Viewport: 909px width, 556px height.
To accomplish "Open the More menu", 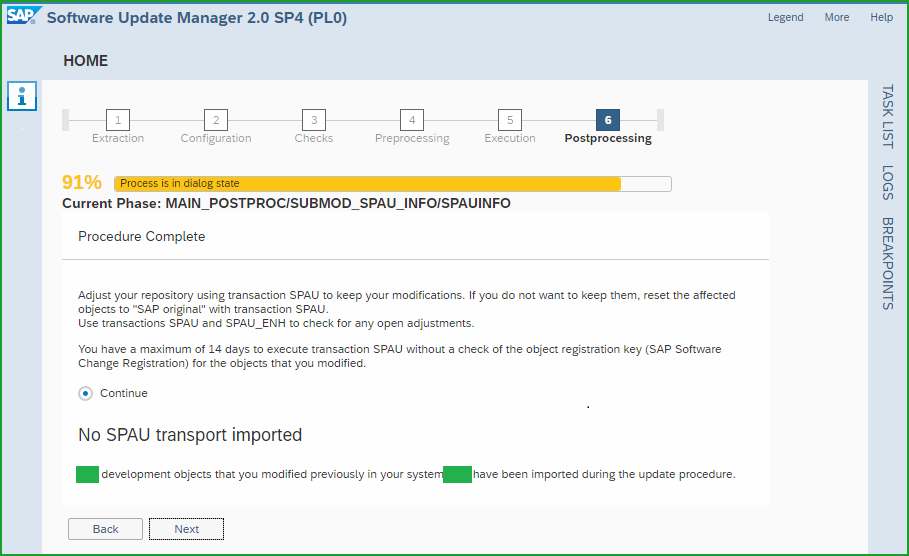I will click(x=837, y=17).
